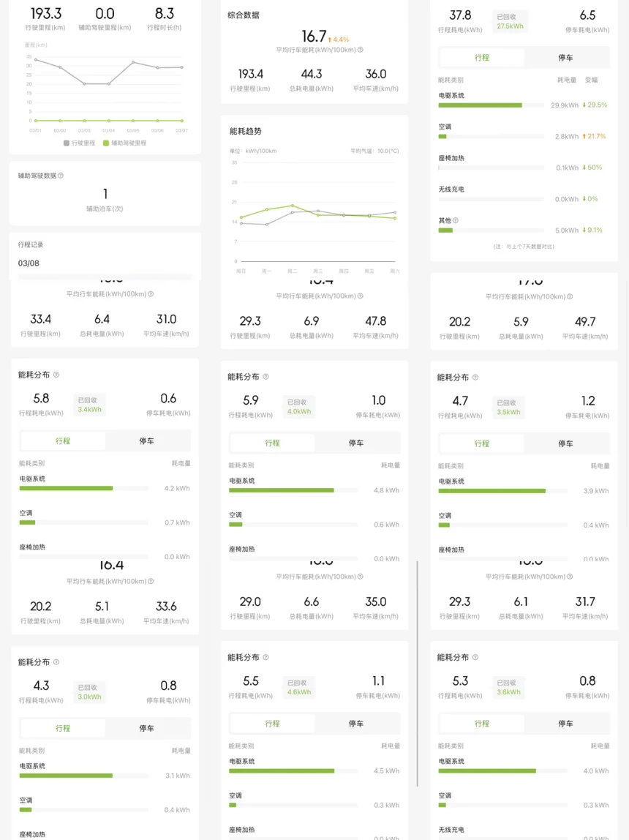Tap 能耗分布 help icon above 4.7 kWh
The image size is (629, 840).
[x=475, y=378]
